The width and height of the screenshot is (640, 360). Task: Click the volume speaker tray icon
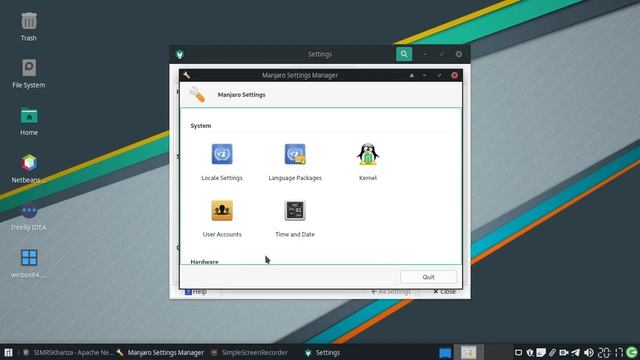[588, 353]
